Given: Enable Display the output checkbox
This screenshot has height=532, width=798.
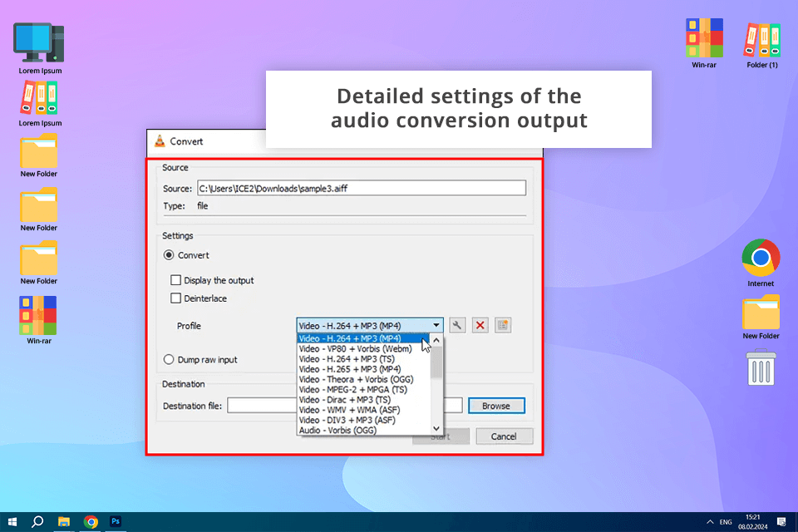Looking at the screenshot, I should [x=175, y=280].
